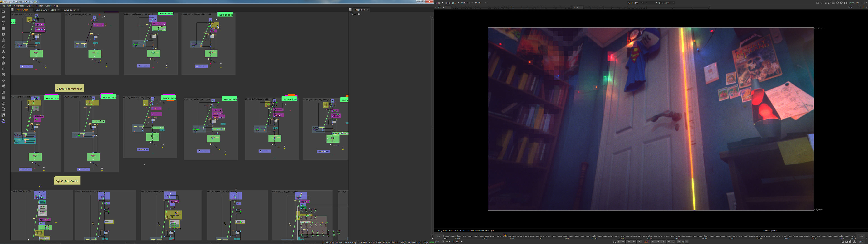Click the viewer capture icon beside frame 751 field
Image resolution: width=868 pixels, height=244 pixels.
pos(854,242)
